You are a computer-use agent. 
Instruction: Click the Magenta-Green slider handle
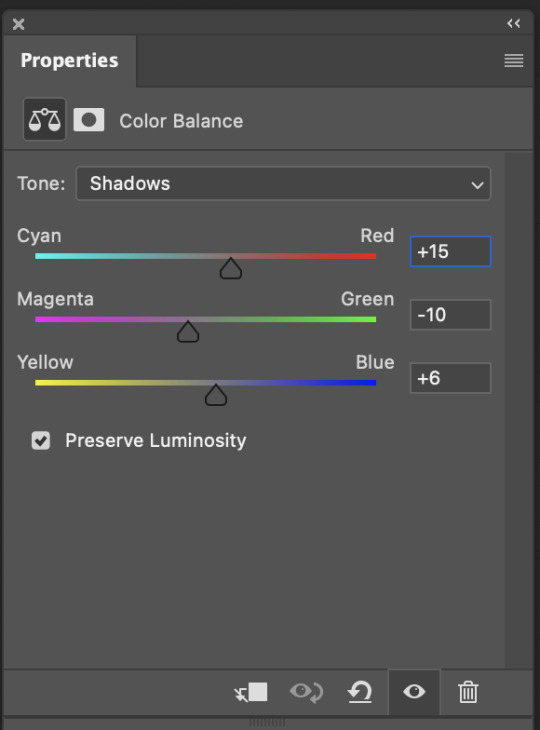188,331
